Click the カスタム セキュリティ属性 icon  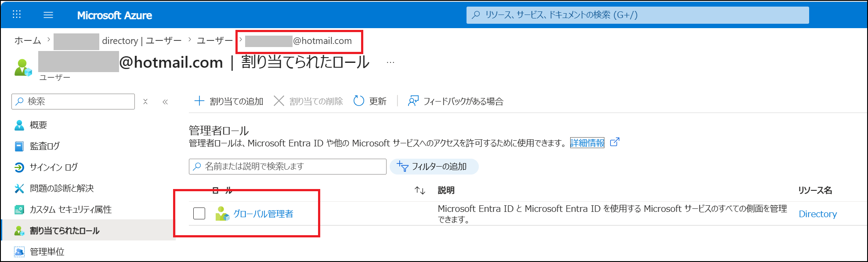coord(19,210)
